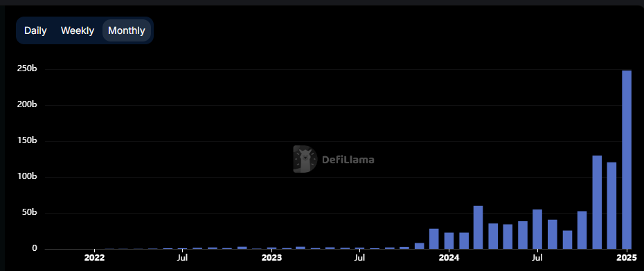
Task: Click the 2023 x-axis label
Action: click(271, 258)
